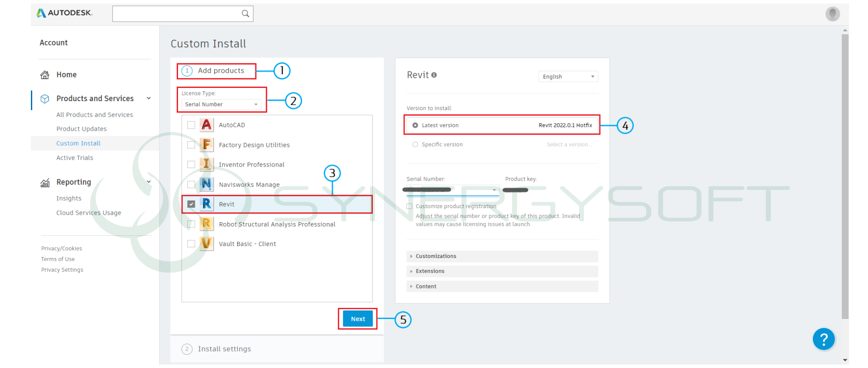Open Cloud Services Usage page

[88, 213]
